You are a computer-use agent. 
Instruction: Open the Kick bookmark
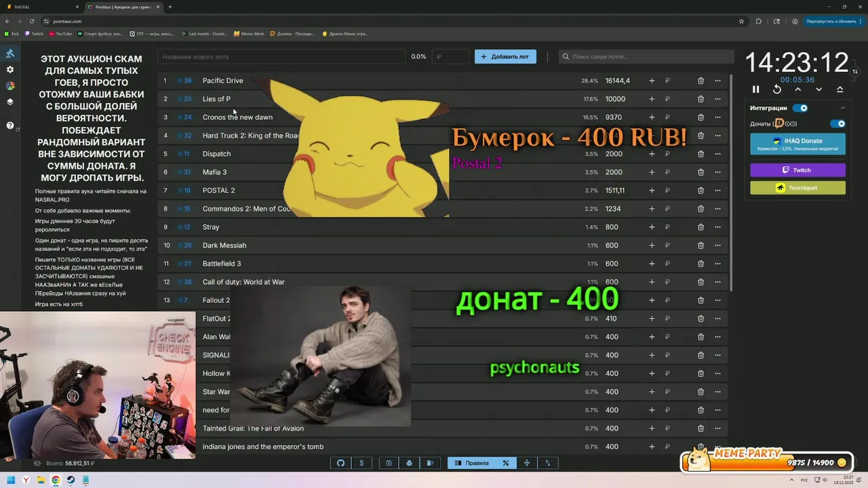point(12,33)
